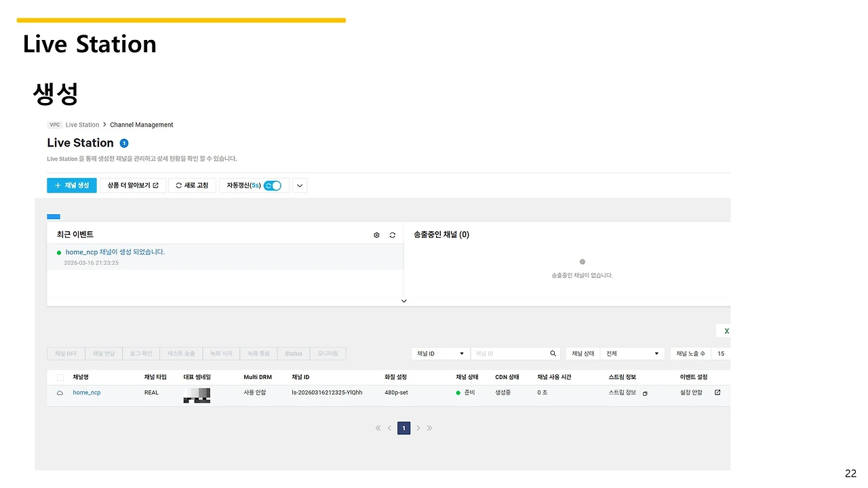The image size is (868, 488).
Task: Click the 로그 확인 button
Action: point(141,354)
